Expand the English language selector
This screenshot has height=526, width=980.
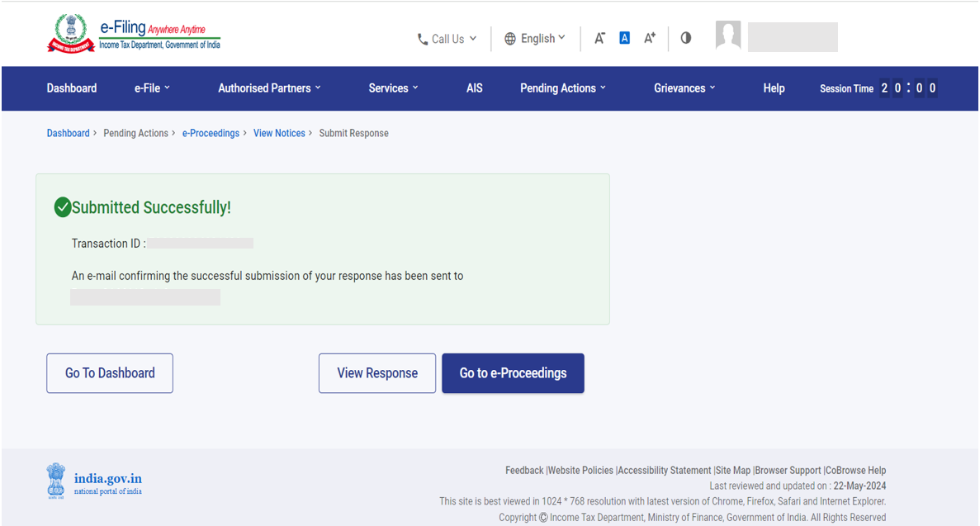[535, 39]
